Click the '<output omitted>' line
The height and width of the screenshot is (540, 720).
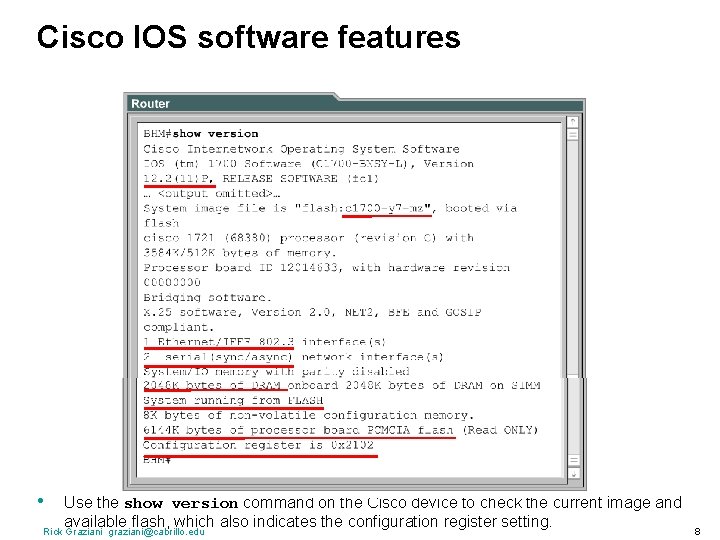pos(212,193)
